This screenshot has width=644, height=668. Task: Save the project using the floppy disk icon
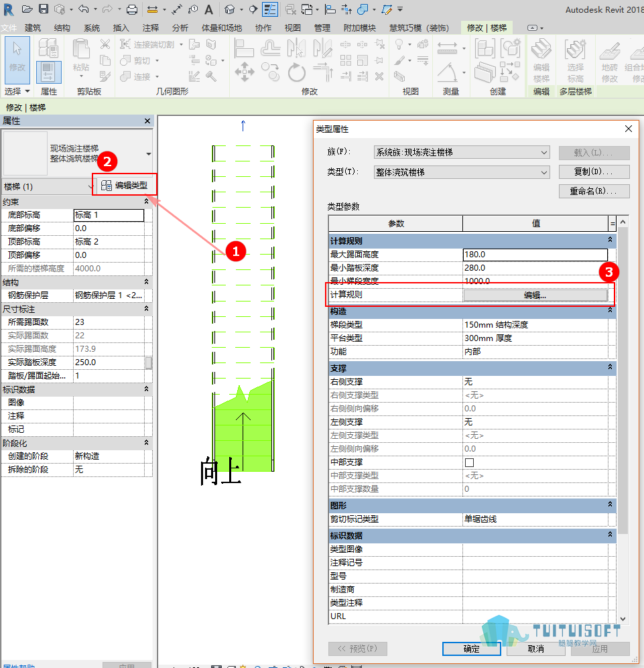pos(44,9)
